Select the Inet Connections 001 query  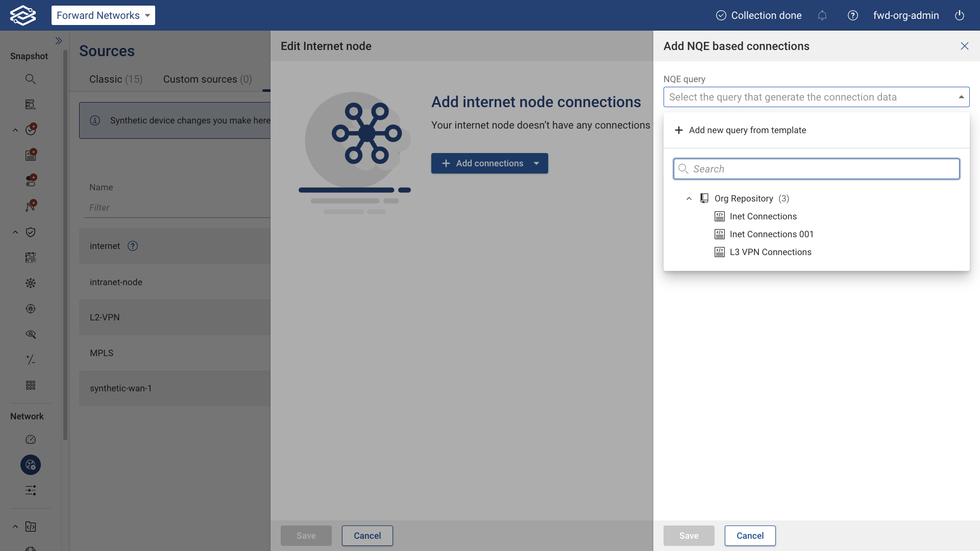coord(772,234)
